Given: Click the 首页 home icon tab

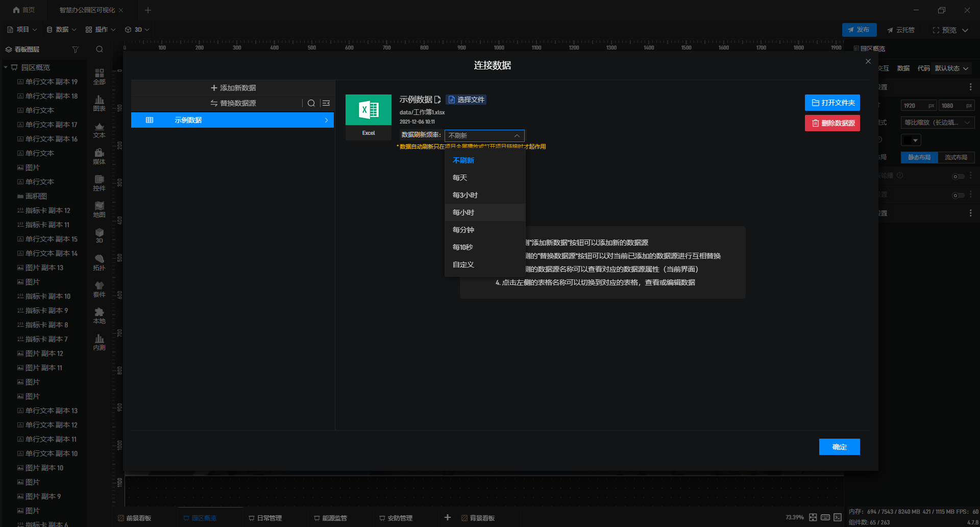Looking at the screenshot, I should pos(23,10).
